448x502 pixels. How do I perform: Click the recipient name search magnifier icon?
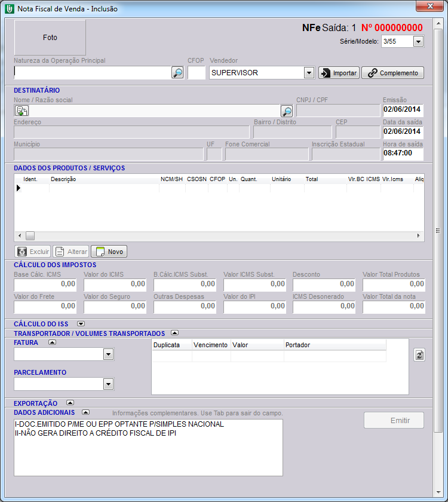click(287, 111)
